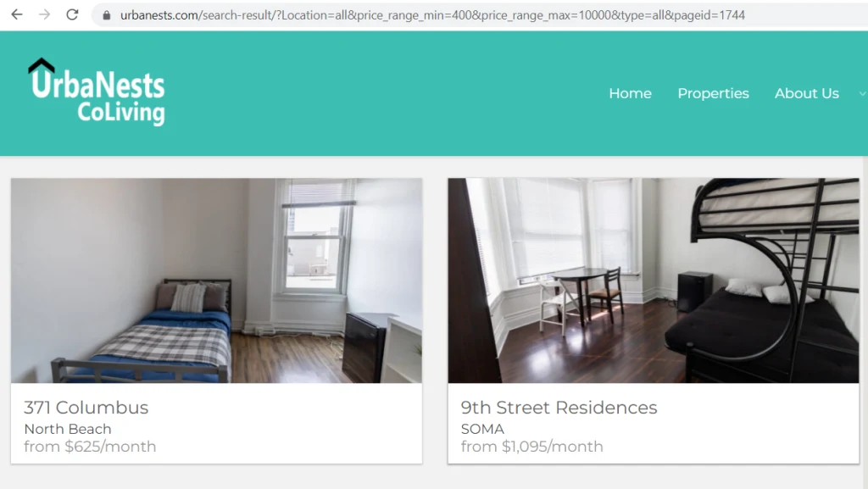The height and width of the screenshot is (489, 868).
Task: Click the North Beach neighborhood label
Action: tap(68, 430)
